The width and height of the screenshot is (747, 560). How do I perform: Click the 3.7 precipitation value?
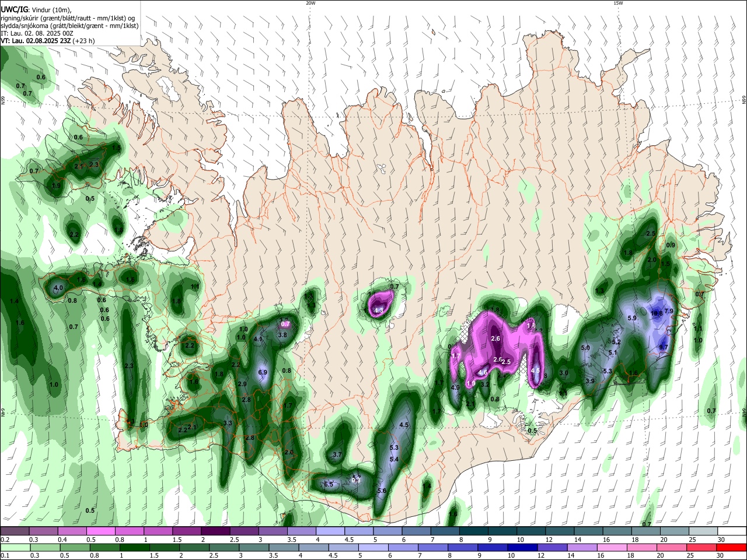click(337, 454)
